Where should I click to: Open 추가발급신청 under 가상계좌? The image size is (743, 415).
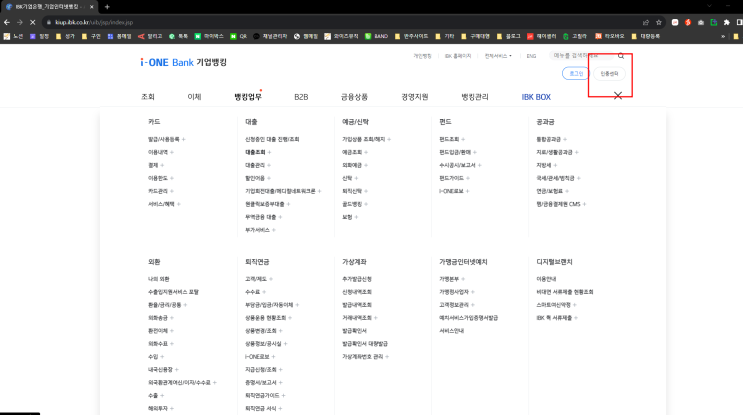(357, 279)
